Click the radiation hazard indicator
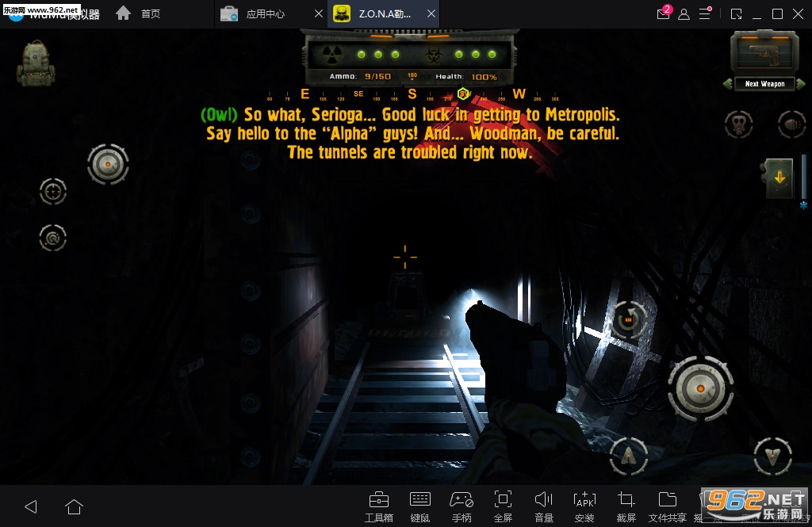The height and width of the screenshot is (527, 812). [332, 55]
